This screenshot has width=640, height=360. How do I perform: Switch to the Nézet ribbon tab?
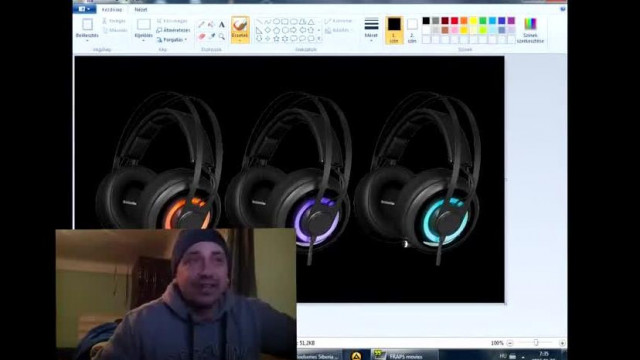pyautogui.click(x=141, y=9)
